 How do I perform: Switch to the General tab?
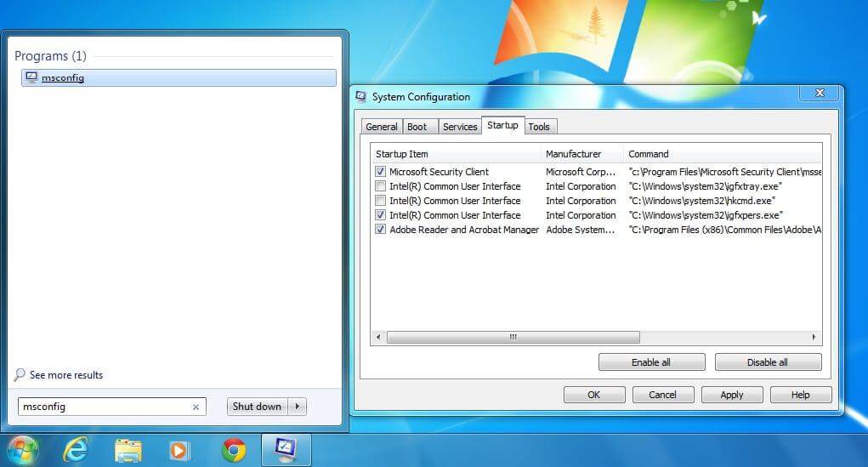[x=382, y=127]
